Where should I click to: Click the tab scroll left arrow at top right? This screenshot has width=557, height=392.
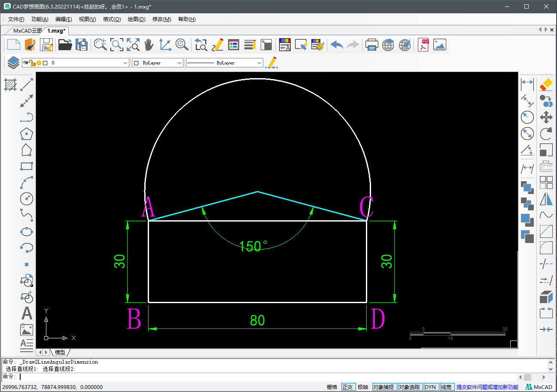coord(540,30)
